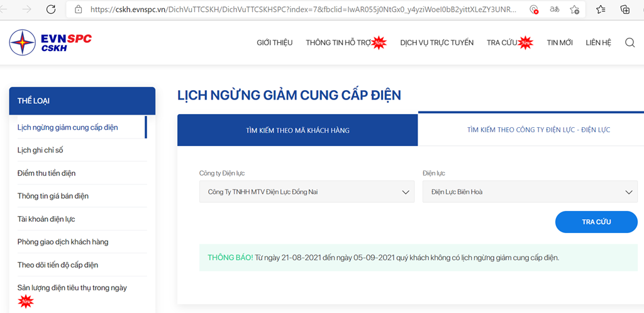Open the browser collections icon
The height and width of the screenshot is (313, 644).
(x=625, y=9)
